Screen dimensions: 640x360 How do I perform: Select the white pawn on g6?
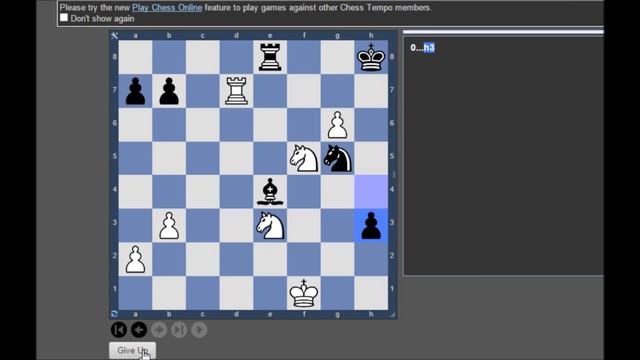(338, 124)
